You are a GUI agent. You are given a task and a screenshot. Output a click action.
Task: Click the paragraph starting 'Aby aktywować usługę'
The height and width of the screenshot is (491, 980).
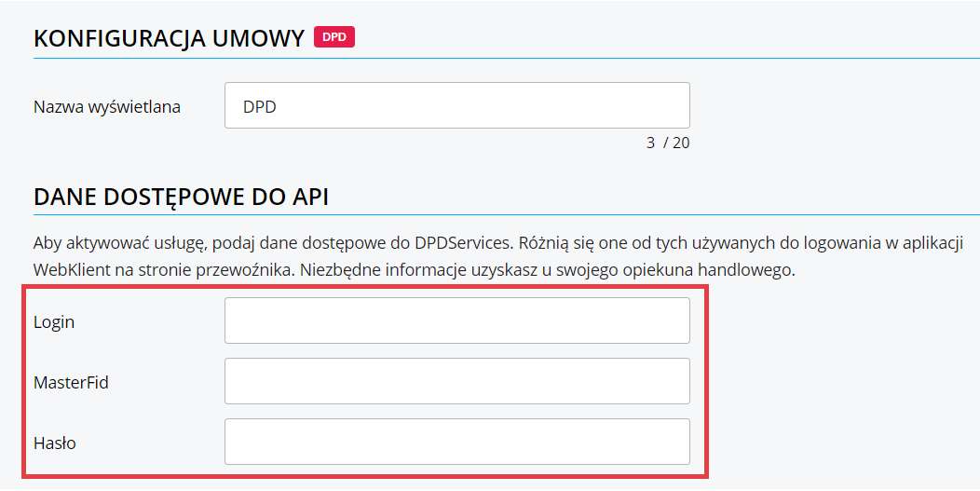point(498,256)
